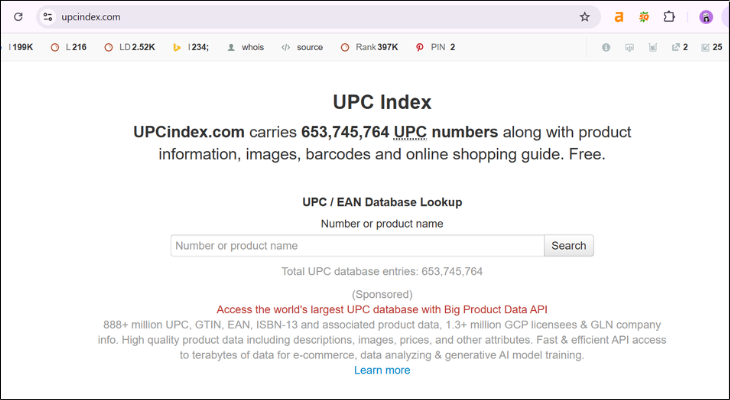The height and width of the screenshot is (400, 730).
Task: Click the SEO bar density icon
Action: [653, 47]
